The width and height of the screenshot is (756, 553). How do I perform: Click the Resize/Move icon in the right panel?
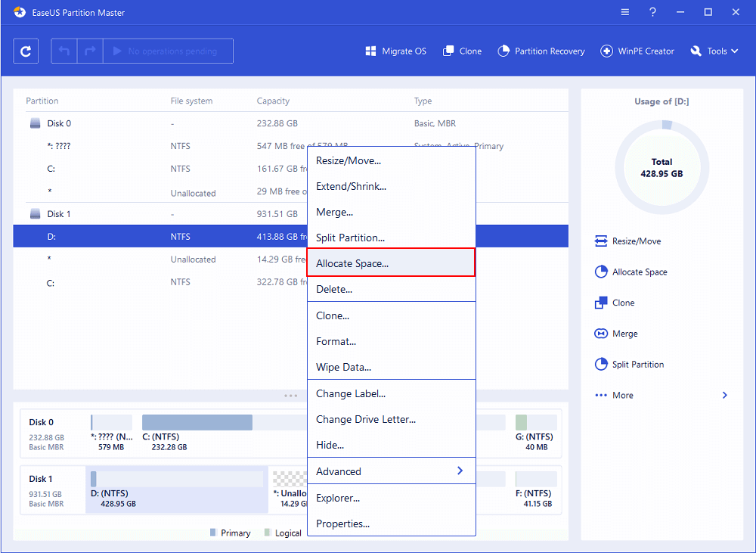point(601,241)
